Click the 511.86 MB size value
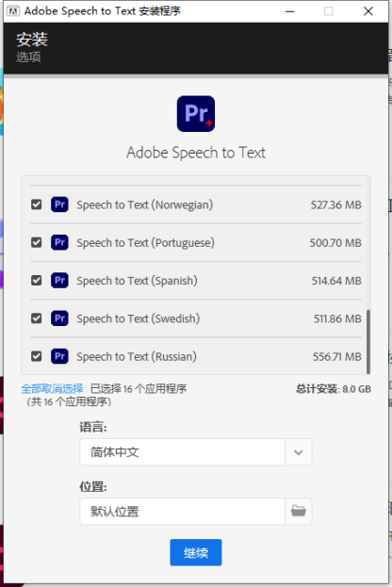Image resolution: width=392 pixels, height=587 pixels. pos(337,319)
